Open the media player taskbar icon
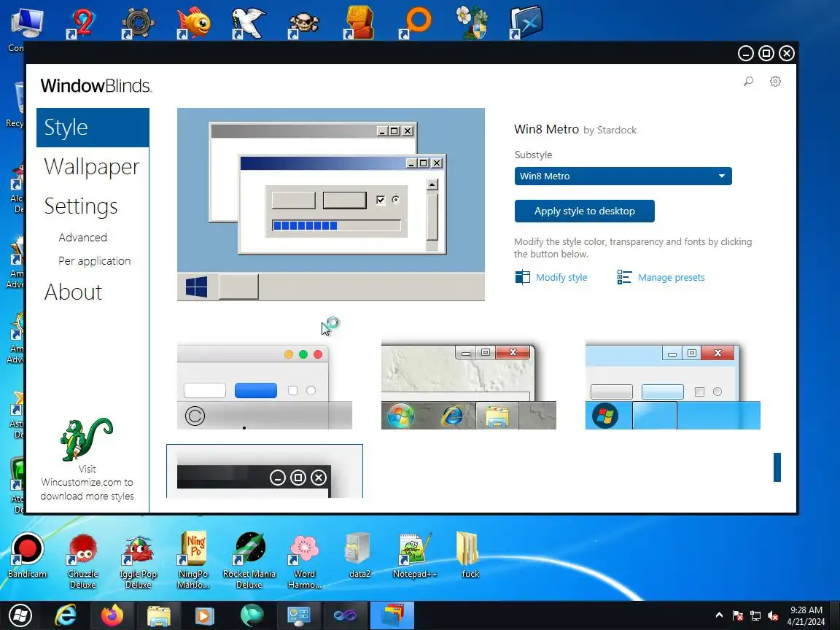The height and width of the screenshot is (630, 840). pyautogui.click(x=204, y=615)
